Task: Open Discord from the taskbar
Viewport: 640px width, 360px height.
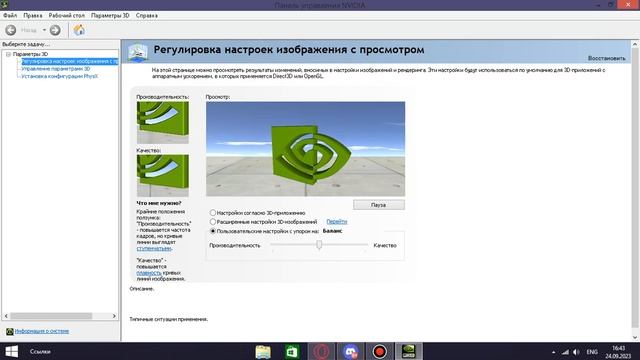Action: [x=351, y=351]
